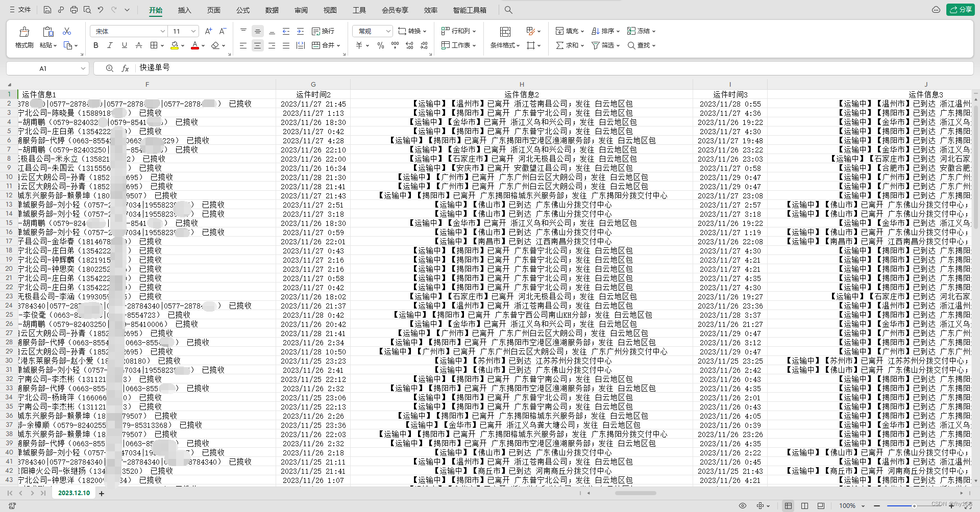
Task: Click increase decimal places icon
Action: tap(409, 45)
